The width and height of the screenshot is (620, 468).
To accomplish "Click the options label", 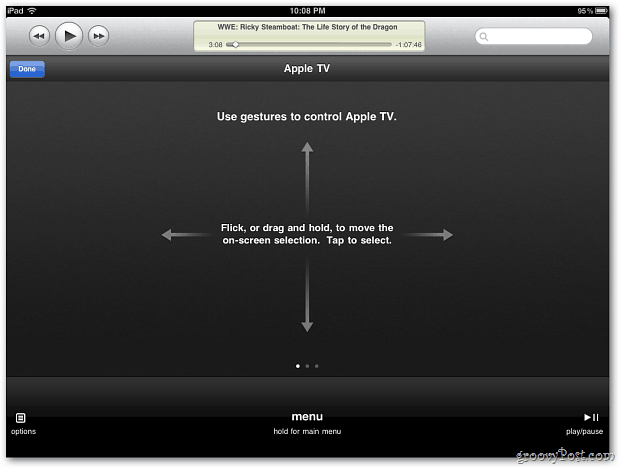I will 23,431.
